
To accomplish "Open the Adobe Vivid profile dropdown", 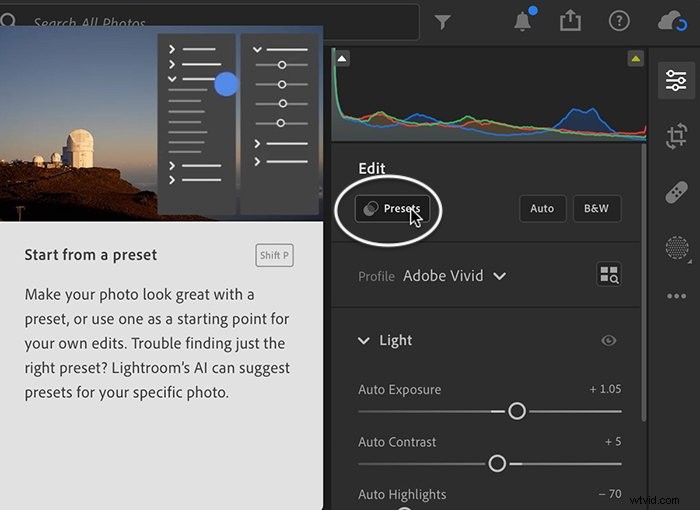I will (x=454, y=276).
